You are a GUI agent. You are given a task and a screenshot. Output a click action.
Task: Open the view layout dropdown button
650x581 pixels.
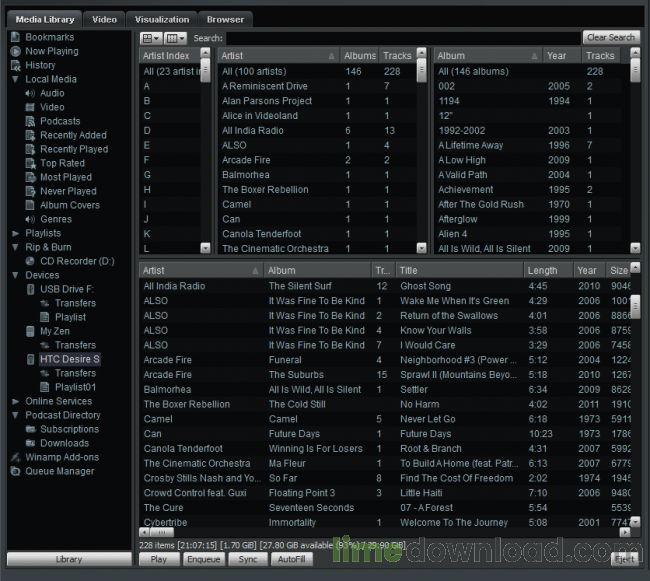point(150,39)
